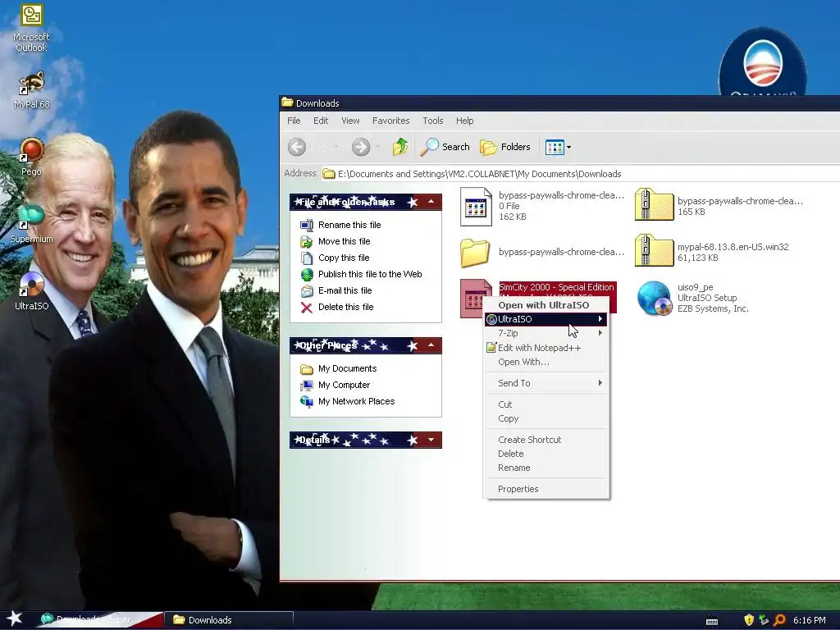Screen dimensions: 840x630
Task: Open the Edit menu
Action: (x=321, y=121)
